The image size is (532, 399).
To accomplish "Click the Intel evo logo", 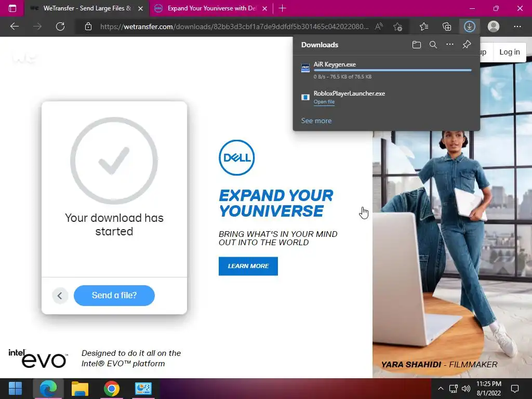I will (37, 358).
